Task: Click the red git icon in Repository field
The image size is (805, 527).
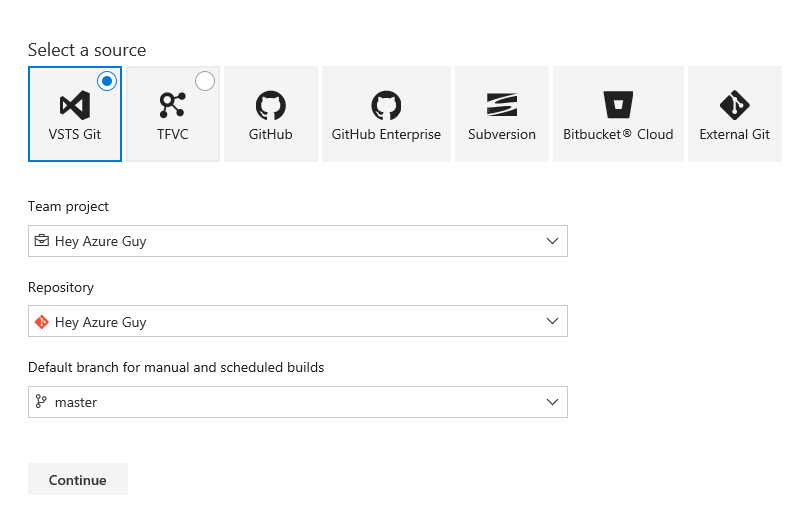Action: (42, 322)
